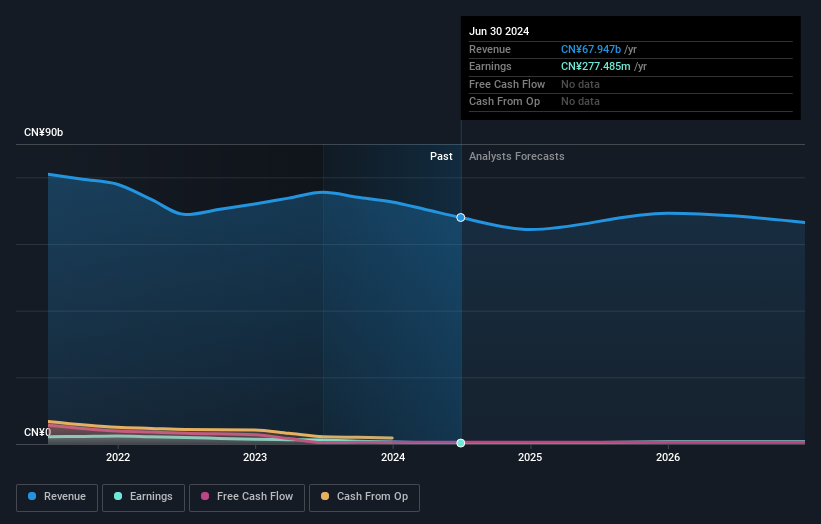Screen dimensions: 821x524
Task: Click the CN¥0 y-axis label
Action: click(x=37, y=432)
